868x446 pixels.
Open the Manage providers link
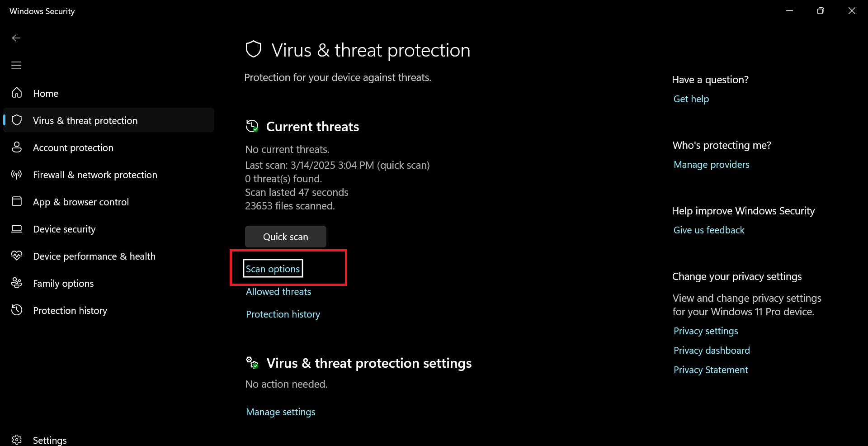[x=711, y=165]
